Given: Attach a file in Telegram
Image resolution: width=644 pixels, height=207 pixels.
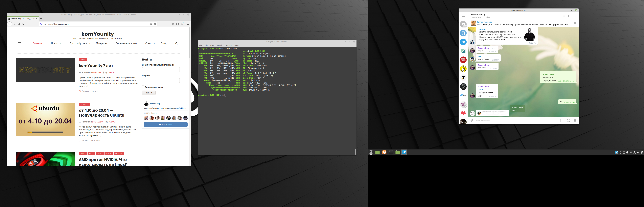Looking at the screenshot, I should click(471, 121).
